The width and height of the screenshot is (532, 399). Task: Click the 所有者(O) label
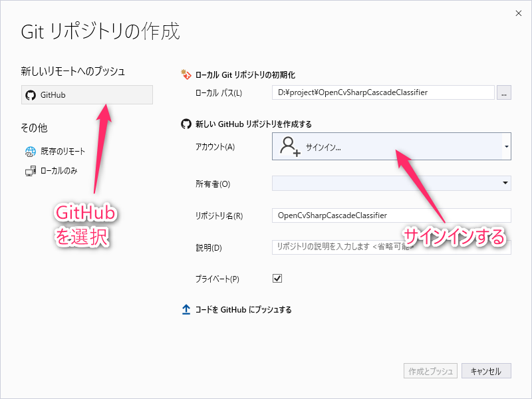[213, 184]
